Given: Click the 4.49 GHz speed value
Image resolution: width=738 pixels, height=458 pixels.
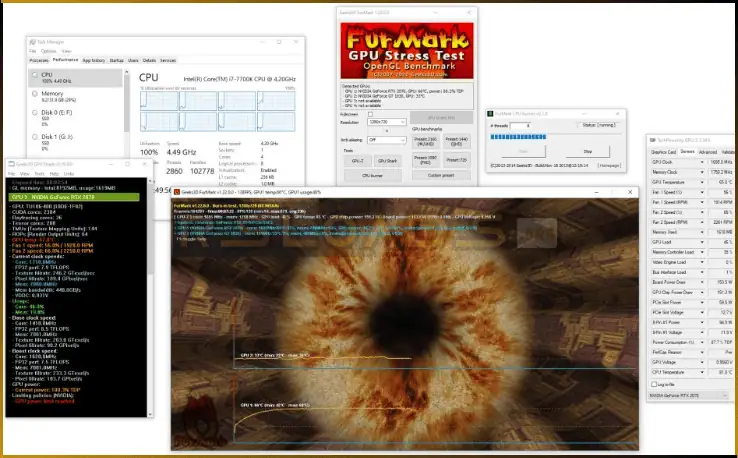Looking at the screenshot, I should point(181,152).
